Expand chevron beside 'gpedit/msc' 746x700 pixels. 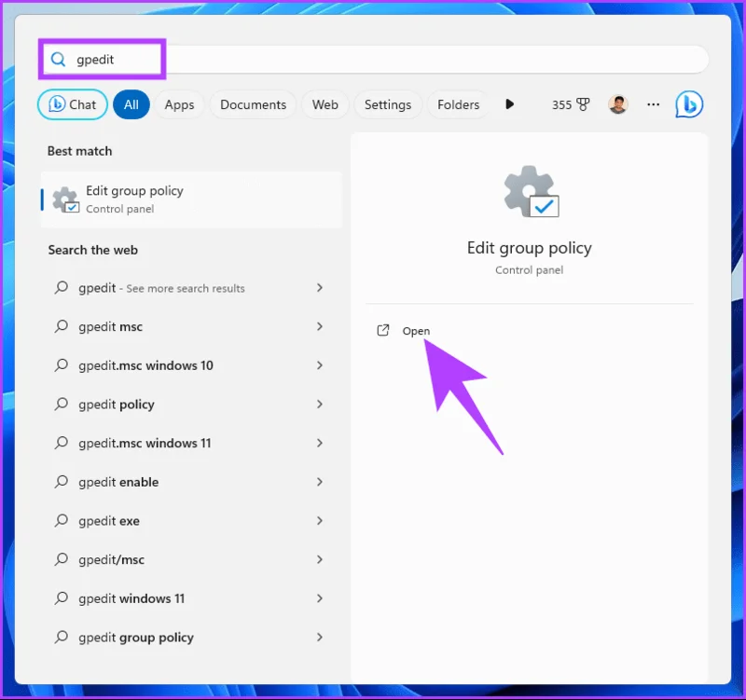(320, 559)
